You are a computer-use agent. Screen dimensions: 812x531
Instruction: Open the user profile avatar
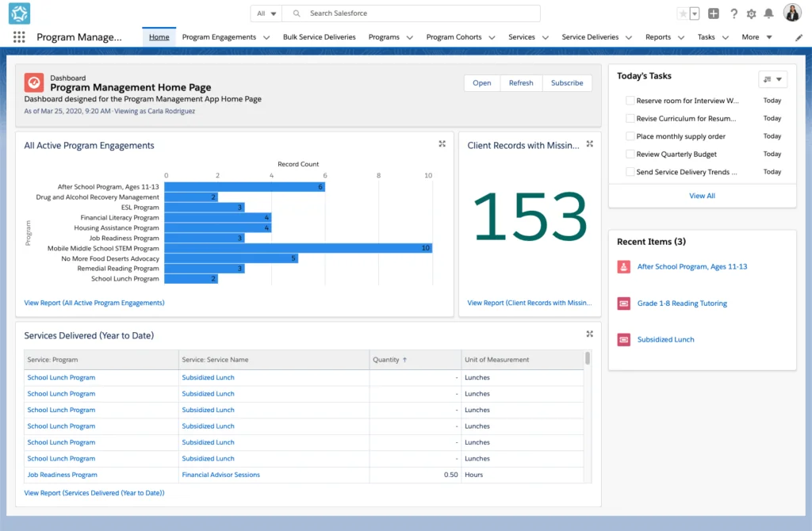(x=792, y=13)
